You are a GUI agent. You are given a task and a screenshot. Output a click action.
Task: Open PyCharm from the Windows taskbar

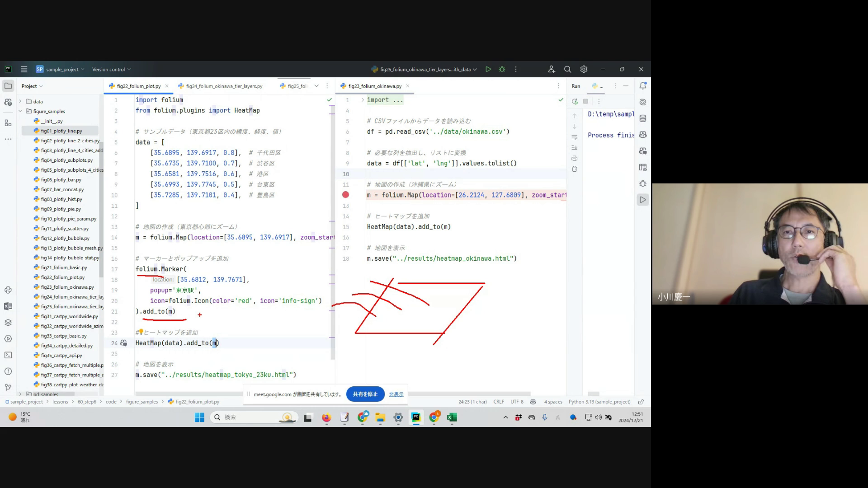click(x=416, y=417)
